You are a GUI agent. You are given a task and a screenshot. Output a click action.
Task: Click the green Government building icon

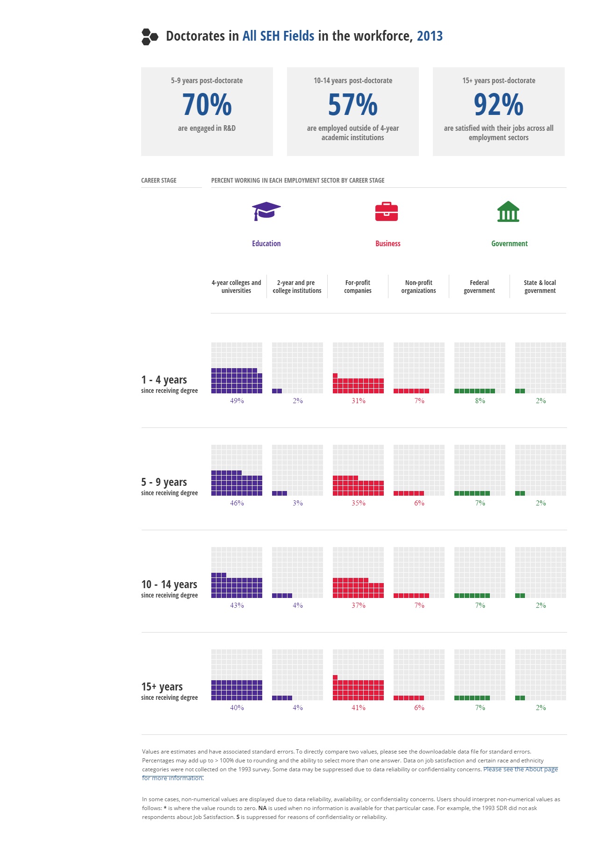508,212
